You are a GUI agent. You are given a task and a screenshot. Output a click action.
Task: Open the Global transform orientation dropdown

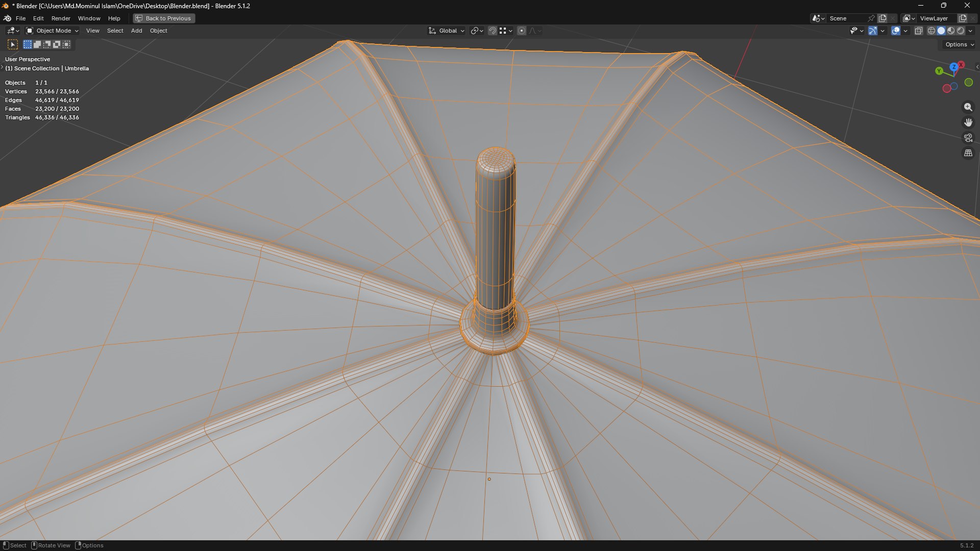[x=447, y=31]
